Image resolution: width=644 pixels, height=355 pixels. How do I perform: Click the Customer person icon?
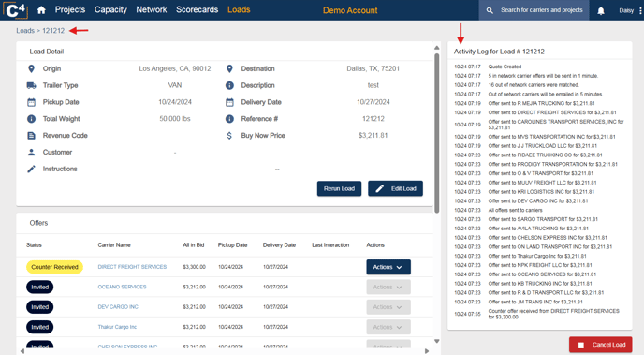pos(31,152)
